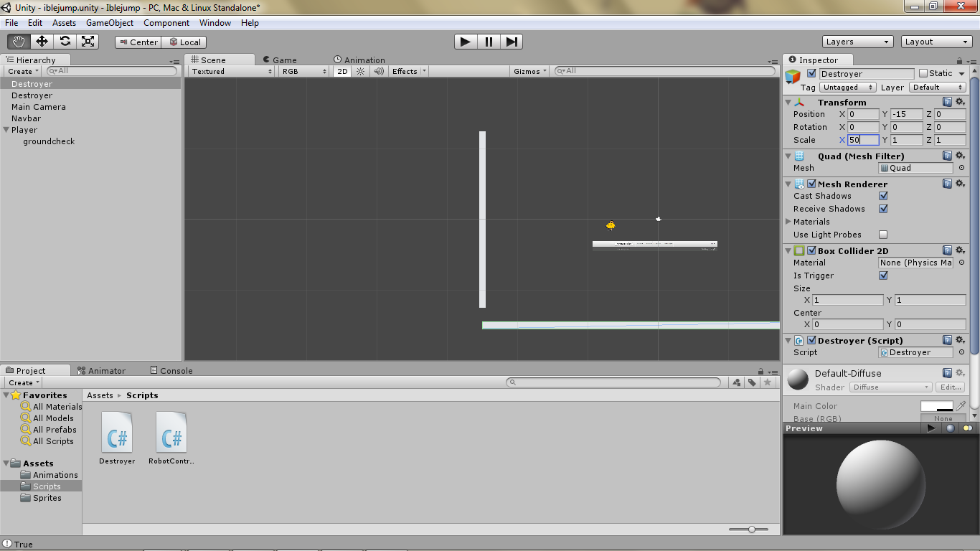Open the Untagged tag dropdown
980x551 pixels.
point(847,87)
